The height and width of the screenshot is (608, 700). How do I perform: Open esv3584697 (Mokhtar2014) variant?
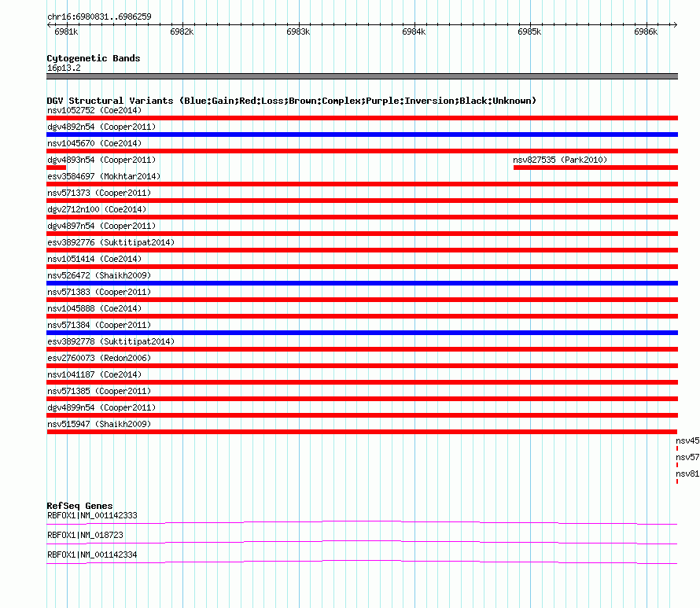(104, 176)
